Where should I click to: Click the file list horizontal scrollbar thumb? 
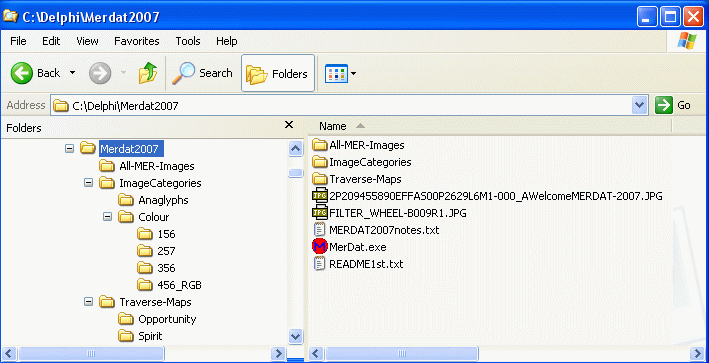[401, 353]
